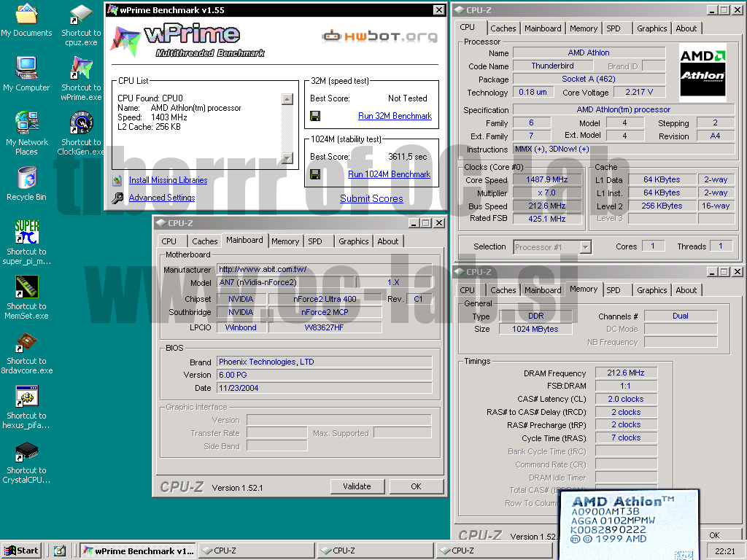Click save icon for 1024M score
Screen dimensions: 747x560
click(315, 174)
